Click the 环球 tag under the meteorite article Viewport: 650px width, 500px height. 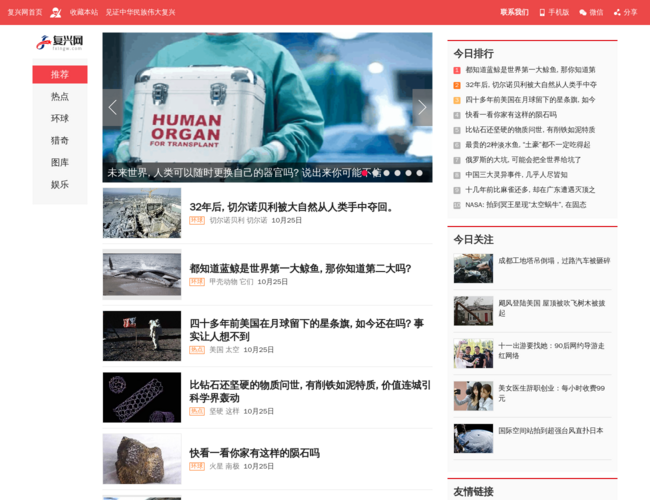tap(197, 466)
